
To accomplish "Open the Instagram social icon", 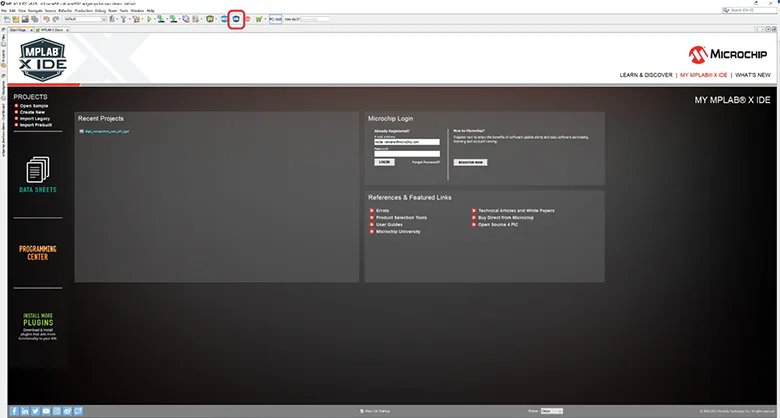I will (x=57, y=411).
